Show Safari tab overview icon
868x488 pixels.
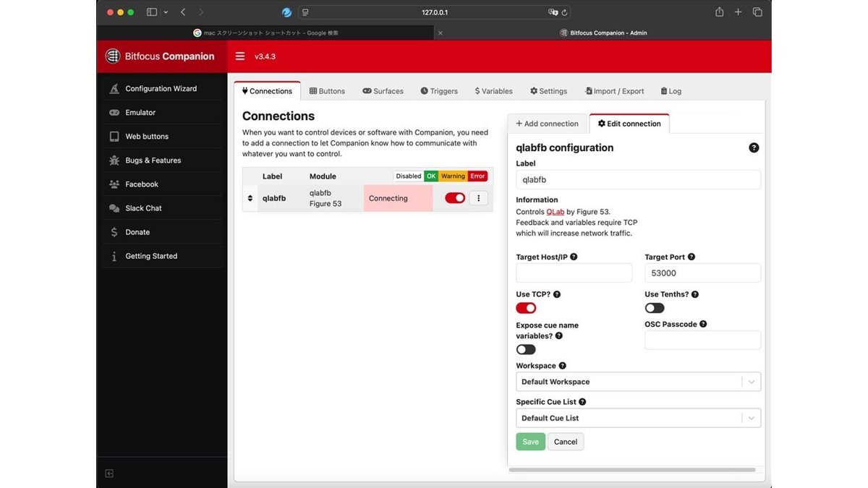[757, 12]
